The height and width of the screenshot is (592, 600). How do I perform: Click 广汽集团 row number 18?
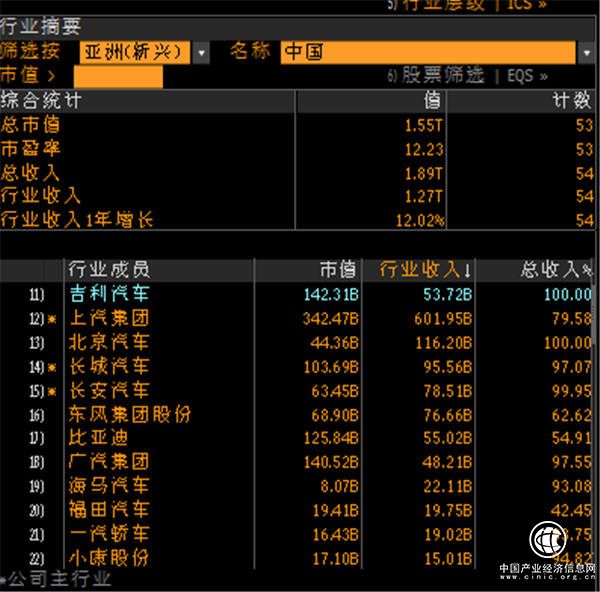point(37,462)
